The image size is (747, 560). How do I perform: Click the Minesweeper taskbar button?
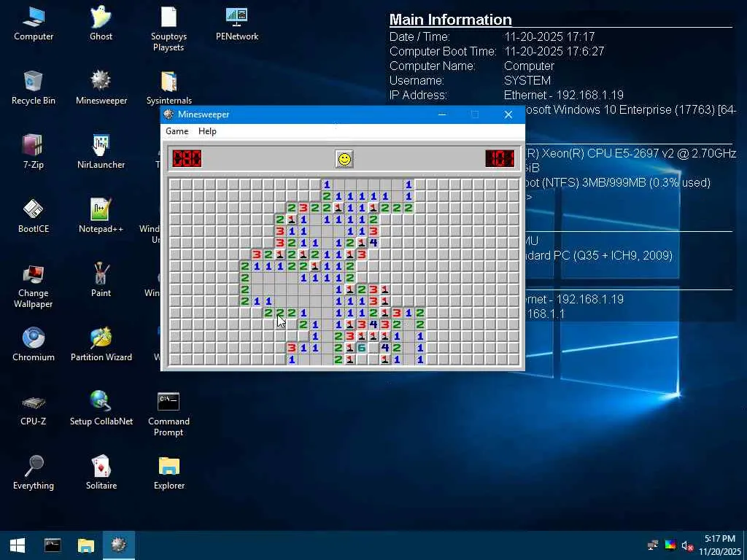(x=119, y=545)
